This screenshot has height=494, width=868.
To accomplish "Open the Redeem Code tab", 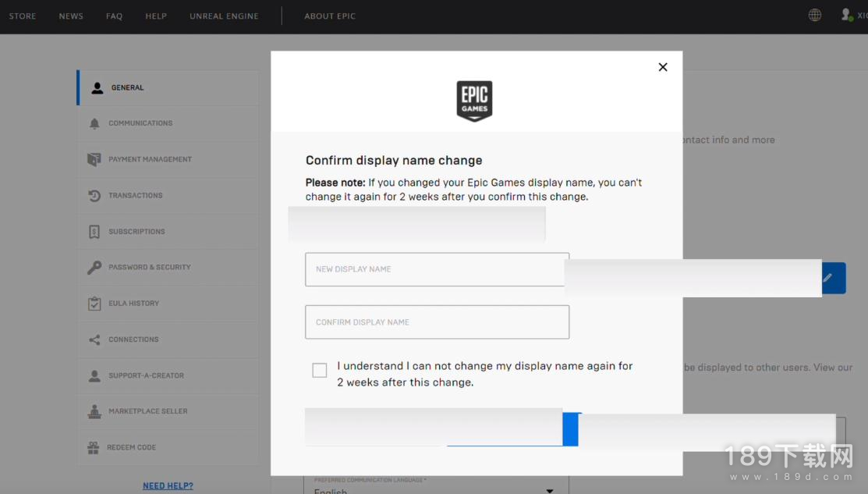I will tap(168, 447).
